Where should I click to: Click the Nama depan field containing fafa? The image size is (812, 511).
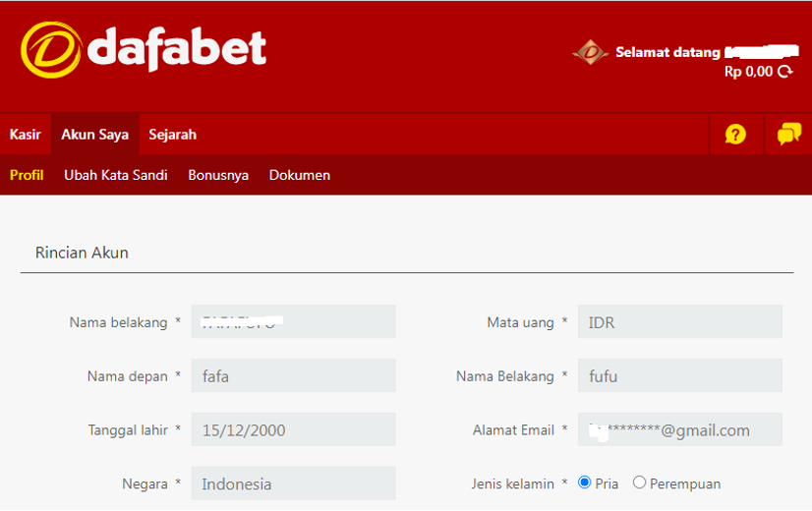coord(294,375)
